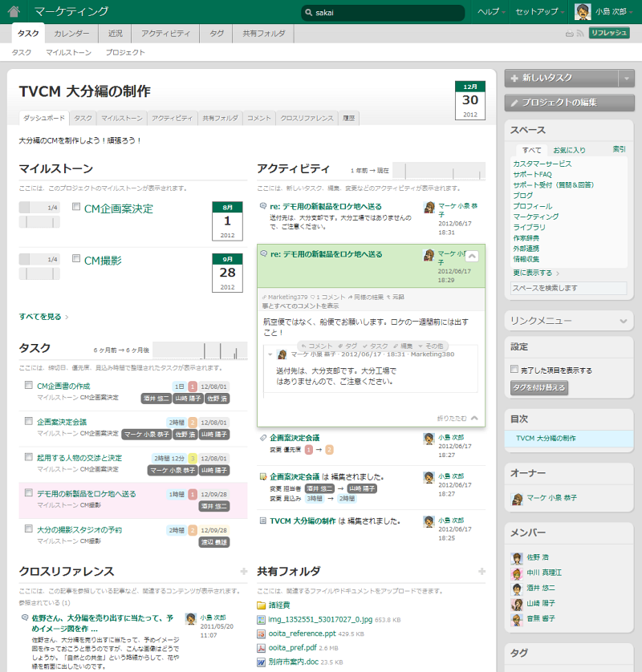Expand the リンクメニュー panel
The image size is (642, 672).
(621, 321)
